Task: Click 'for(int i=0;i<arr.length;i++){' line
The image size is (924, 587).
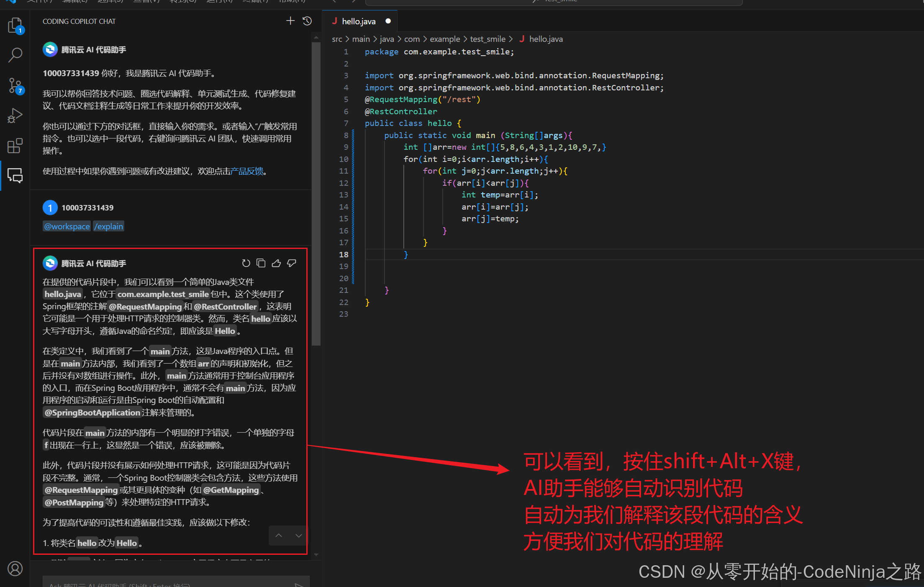Action: click(475, 159)
